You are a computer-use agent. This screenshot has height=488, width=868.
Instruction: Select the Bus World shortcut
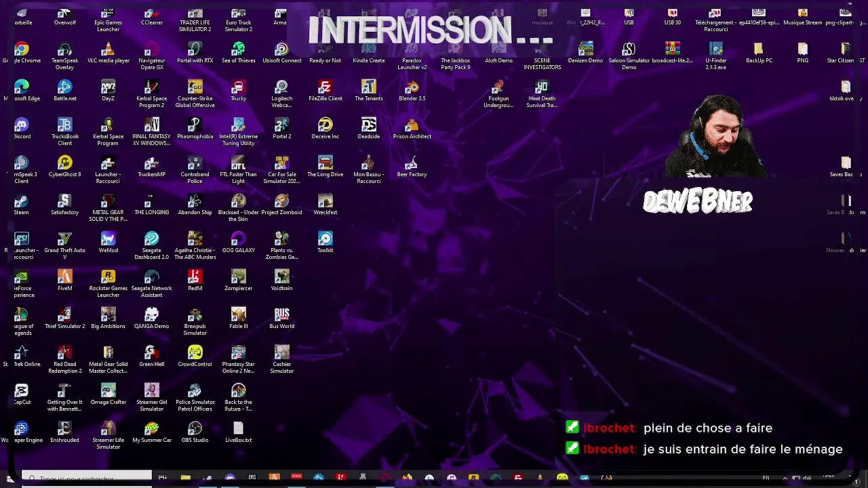(x=281, y=319)
